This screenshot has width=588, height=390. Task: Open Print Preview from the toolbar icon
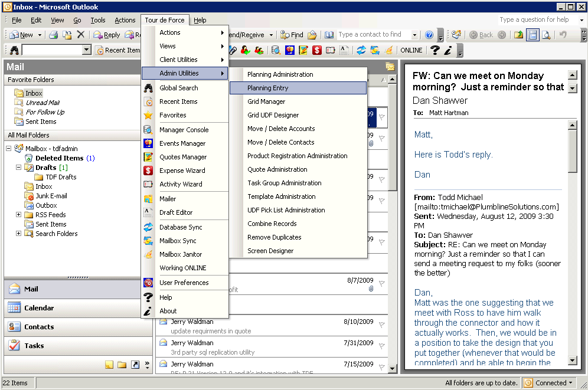(546, 35)
